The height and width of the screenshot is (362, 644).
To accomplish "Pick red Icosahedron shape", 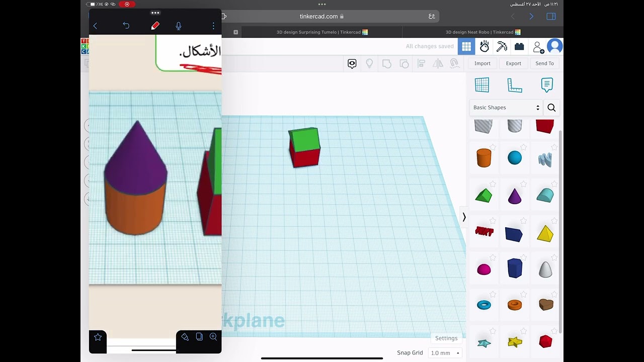I will coord(545,342).
